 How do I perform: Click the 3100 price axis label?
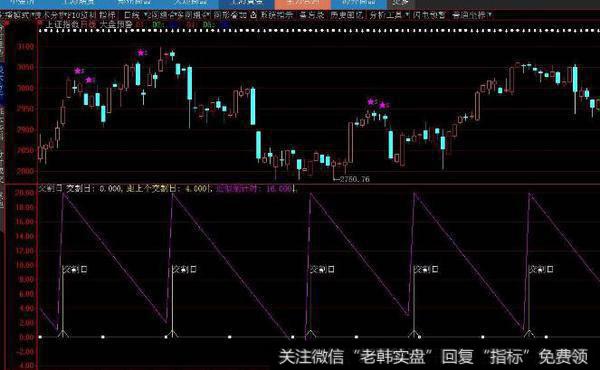[26, 47]
